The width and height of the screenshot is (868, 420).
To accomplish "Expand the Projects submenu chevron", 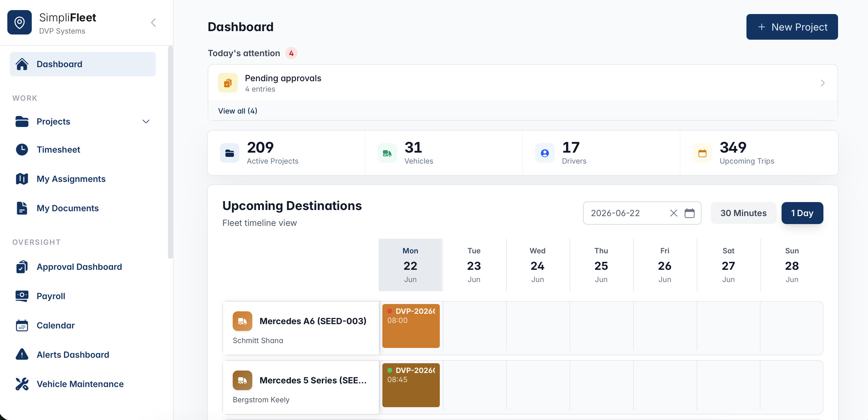I will [x=146, y=121].
